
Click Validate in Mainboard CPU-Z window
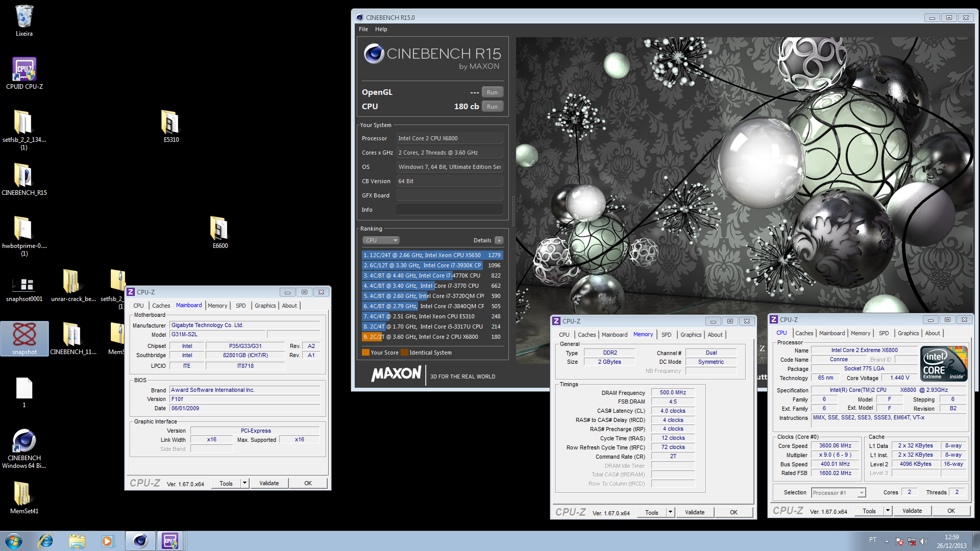click(x=269, y=483)
